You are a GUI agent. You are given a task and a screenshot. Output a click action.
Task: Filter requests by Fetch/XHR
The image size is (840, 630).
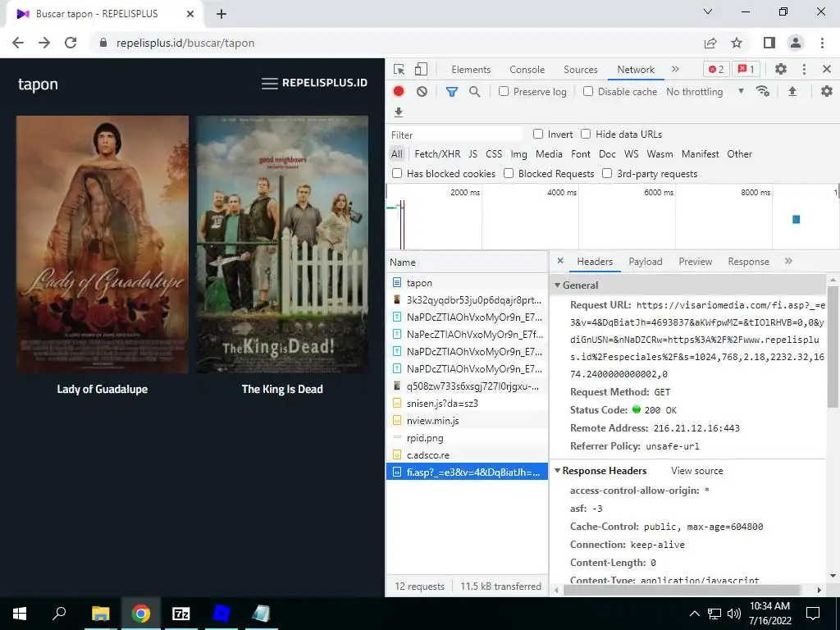(x=437, y=154)
